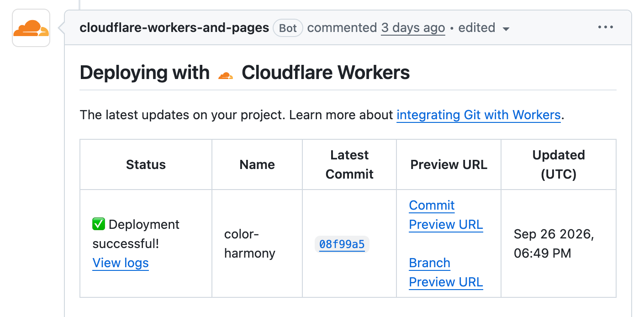
Task: Open the '3 days ago' timestamp link
Action: [x=413, y=28]
